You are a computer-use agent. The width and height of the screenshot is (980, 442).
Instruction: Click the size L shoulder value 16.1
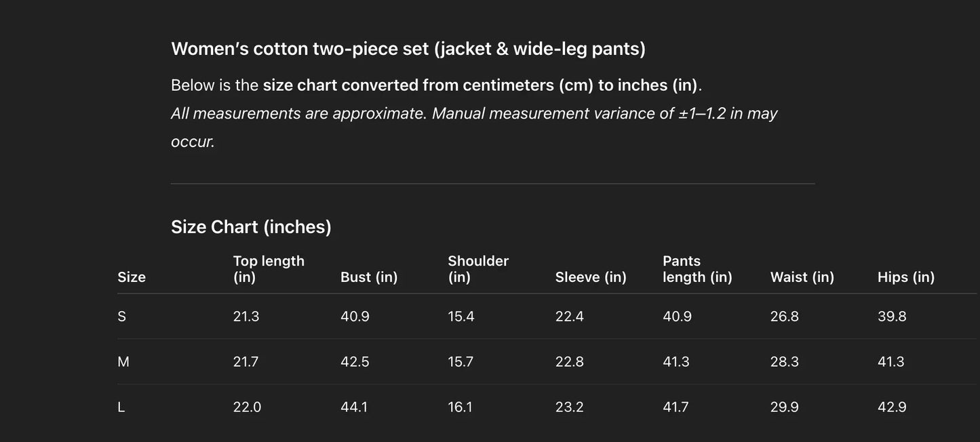tap(460, 407)
